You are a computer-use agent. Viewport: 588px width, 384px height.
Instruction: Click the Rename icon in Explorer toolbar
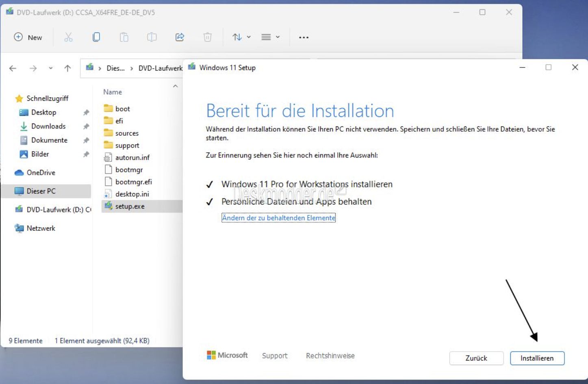152,37
